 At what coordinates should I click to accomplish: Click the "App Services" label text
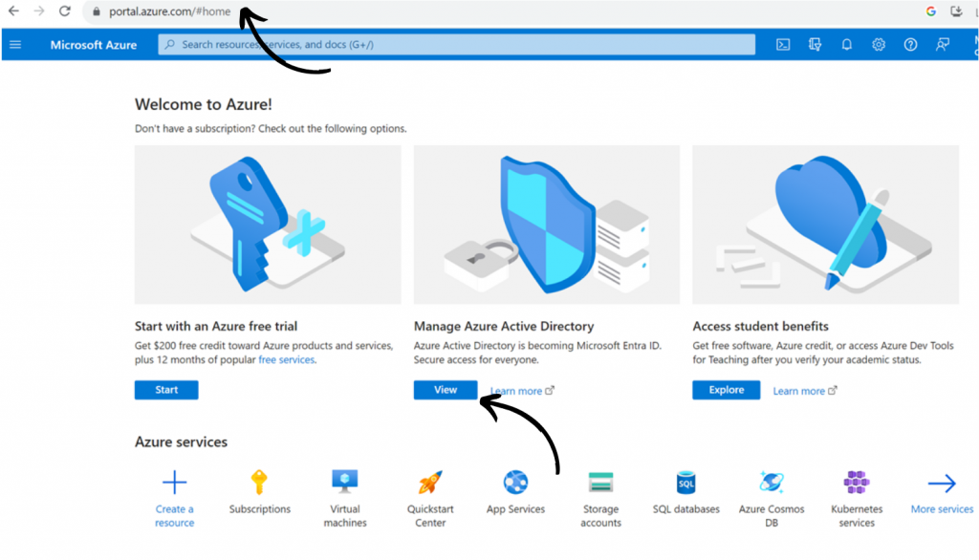click(x=515, y=508)
